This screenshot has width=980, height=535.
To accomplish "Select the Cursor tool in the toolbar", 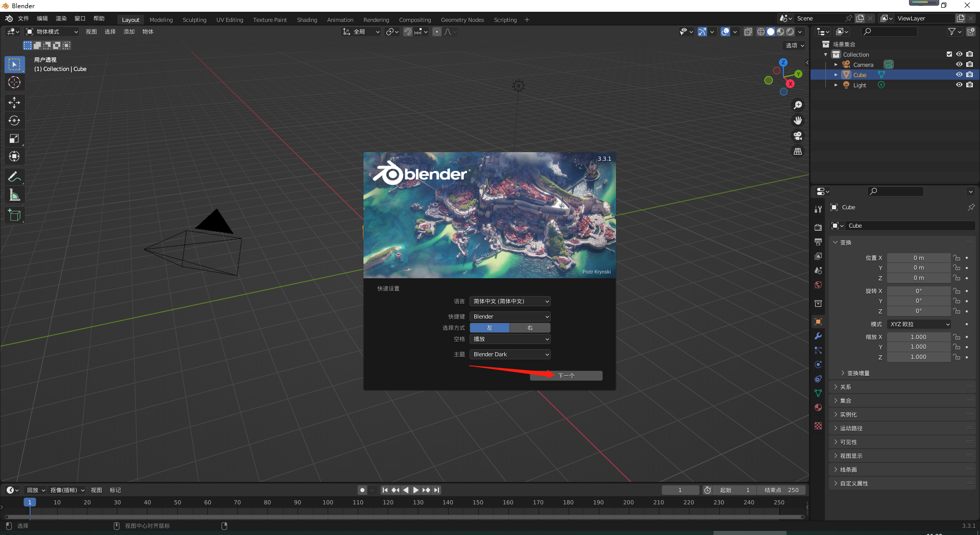I will pyautogui.click(x=14, y=82).
